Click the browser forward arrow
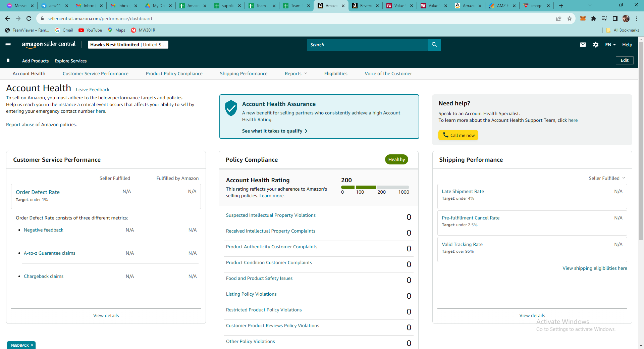The width and height of the screenshot is (644, 349). click(18, 18)
